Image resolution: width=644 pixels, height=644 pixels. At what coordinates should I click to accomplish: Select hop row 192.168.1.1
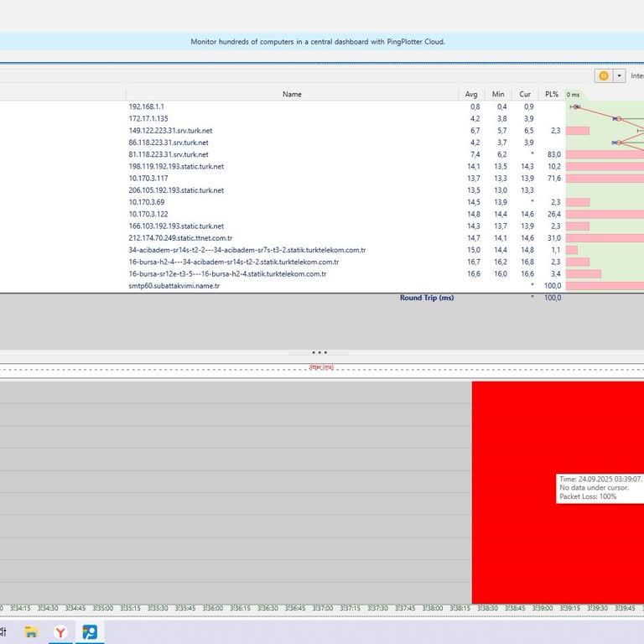click(147, 106)
